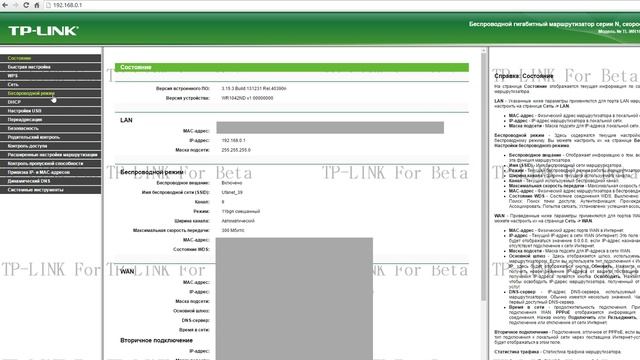Click the 300 Мбит/с max speed value
This screenshot has width=640, height=360.
point(233,230)
